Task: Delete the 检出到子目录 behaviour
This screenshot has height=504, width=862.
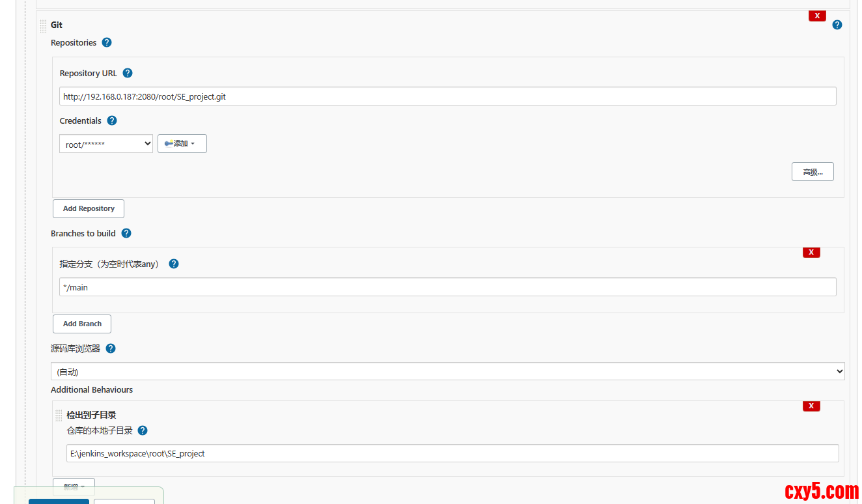Action: [x=811, y=406]
